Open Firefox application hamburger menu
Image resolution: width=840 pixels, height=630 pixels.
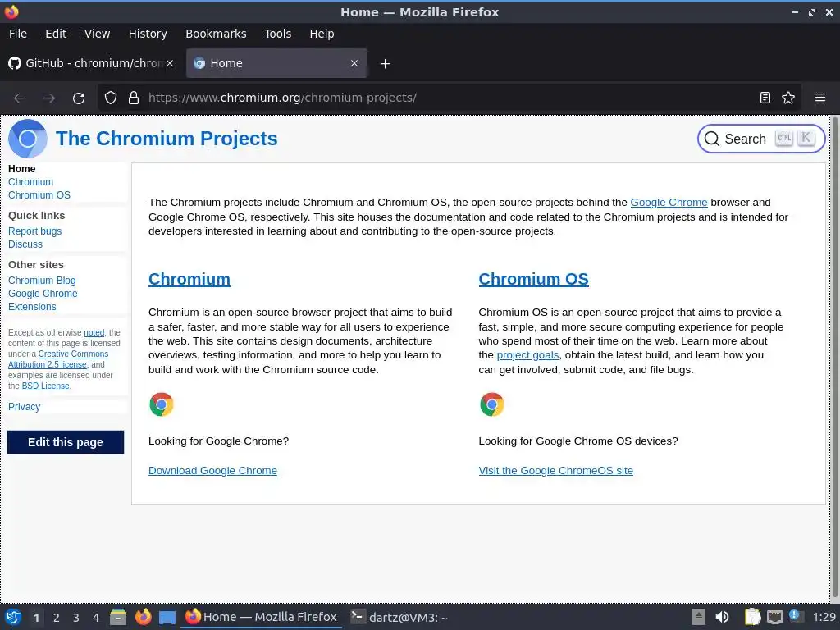[820, 98]
